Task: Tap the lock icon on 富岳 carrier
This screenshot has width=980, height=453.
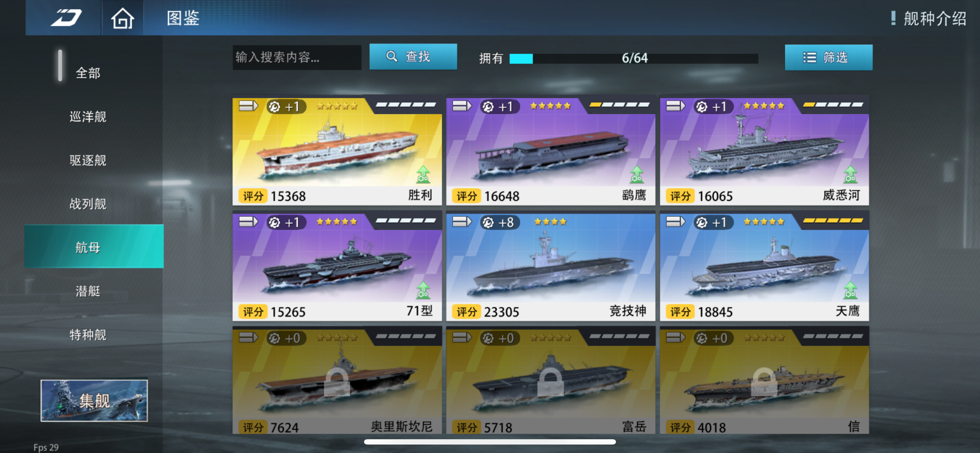Action: 550,382
